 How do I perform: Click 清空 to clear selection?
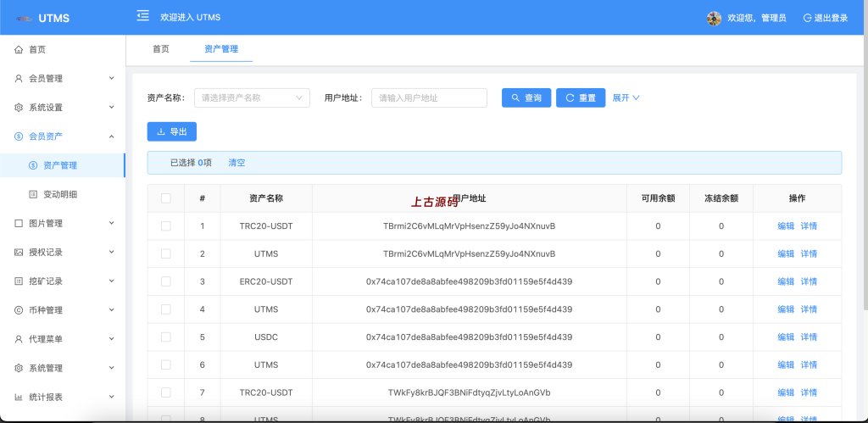237,163
